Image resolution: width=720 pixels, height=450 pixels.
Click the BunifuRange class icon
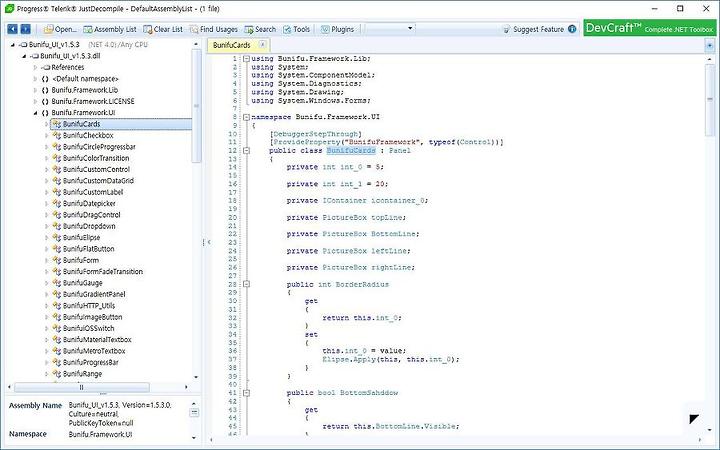point(56,373)
